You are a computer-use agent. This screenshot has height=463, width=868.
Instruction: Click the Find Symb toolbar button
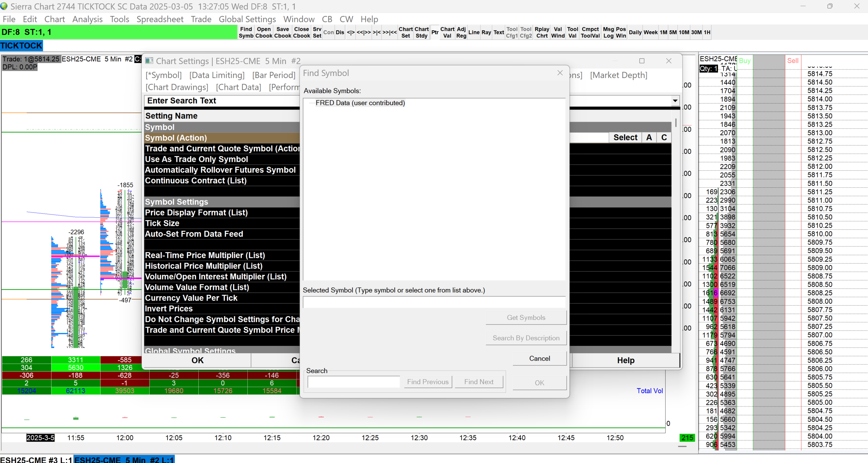(246, 32)
